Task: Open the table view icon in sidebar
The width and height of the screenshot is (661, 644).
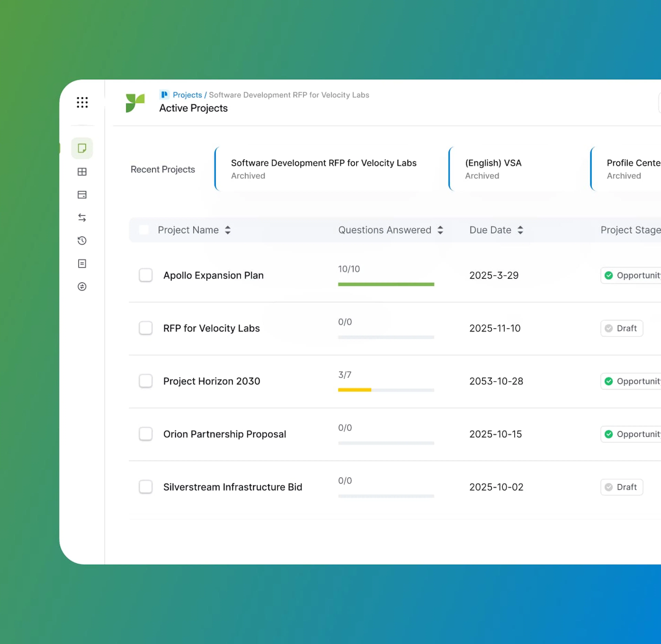Action: [82, 171]
